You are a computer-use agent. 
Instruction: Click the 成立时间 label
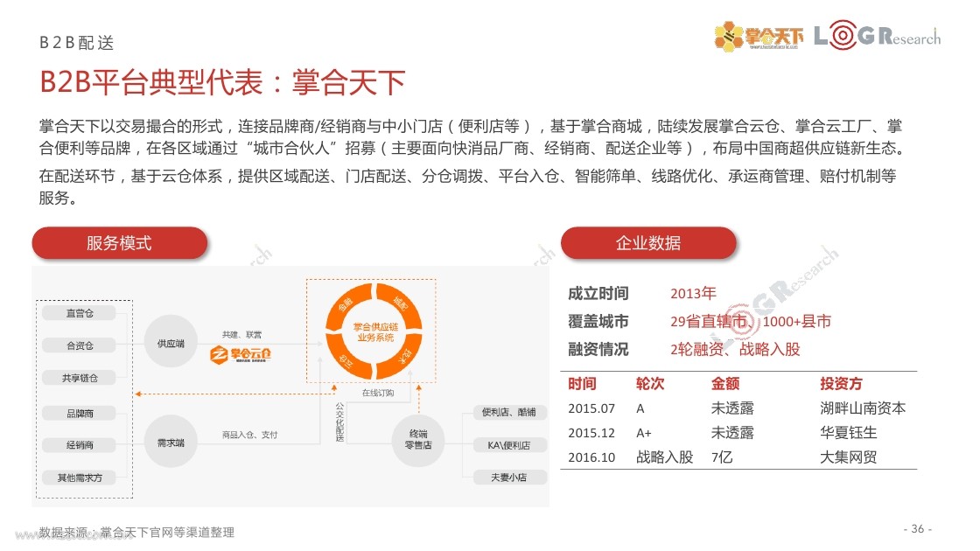coord(598,293)
